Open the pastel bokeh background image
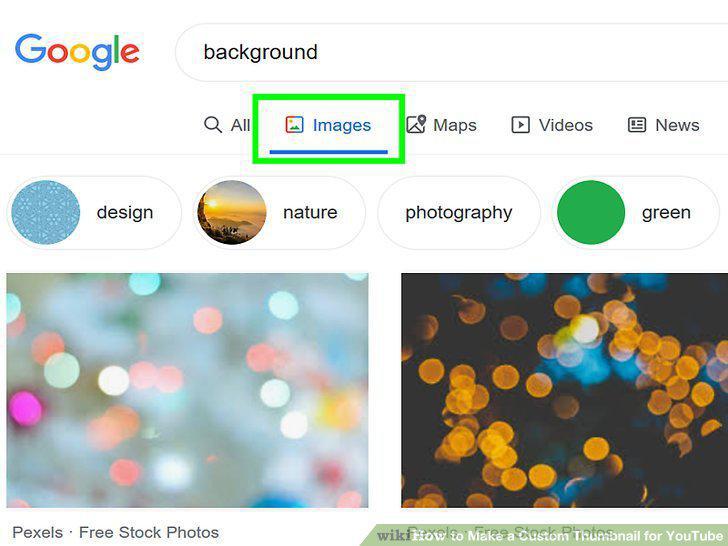 click(188, 390)
